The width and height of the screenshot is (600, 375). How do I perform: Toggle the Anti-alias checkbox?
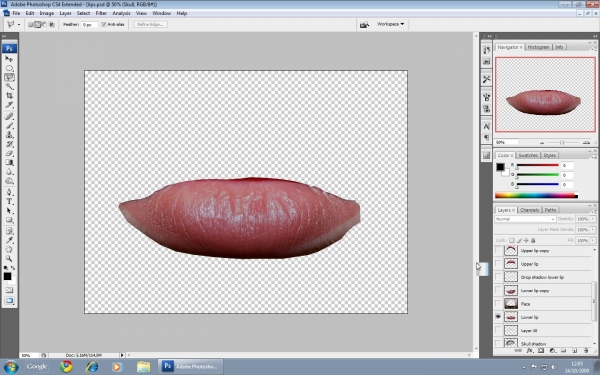(104, 24)
